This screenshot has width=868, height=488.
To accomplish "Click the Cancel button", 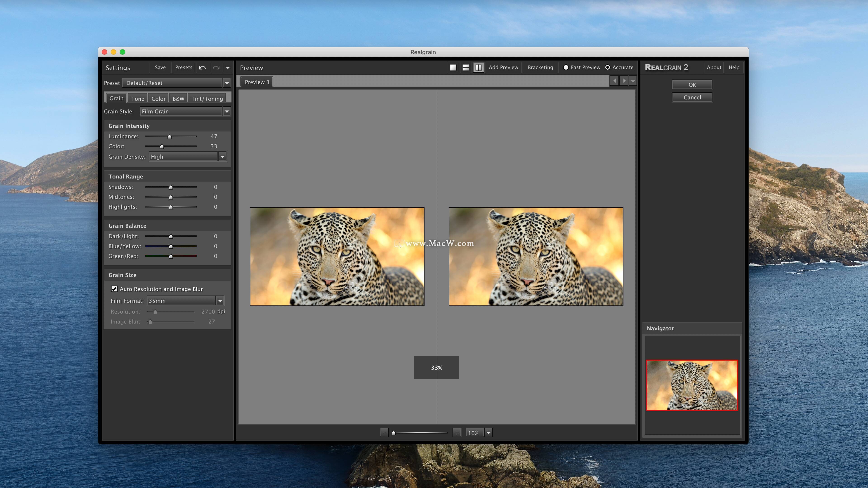I will 692,97.
